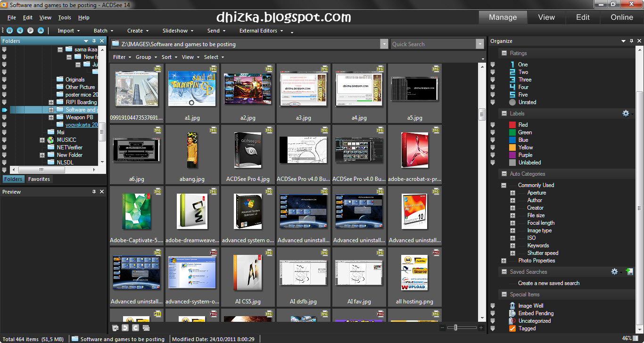Click the first icon in the file list bottom toolbar
Viewport: 644px width, 343px height.
(116, 327)
